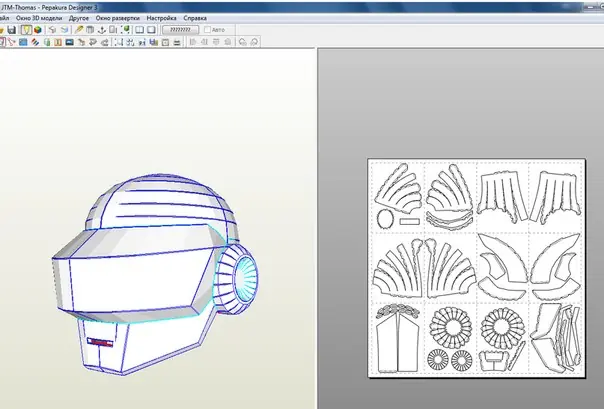Click the orange box icon in second toolbar row
Viewport: 604px width, 409px height.
(x=58, y=42)
